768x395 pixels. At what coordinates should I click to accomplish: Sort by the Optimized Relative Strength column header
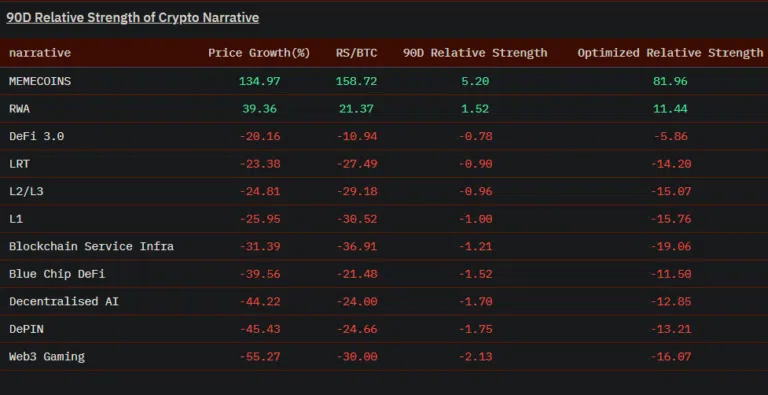click(x=670, y=52)
